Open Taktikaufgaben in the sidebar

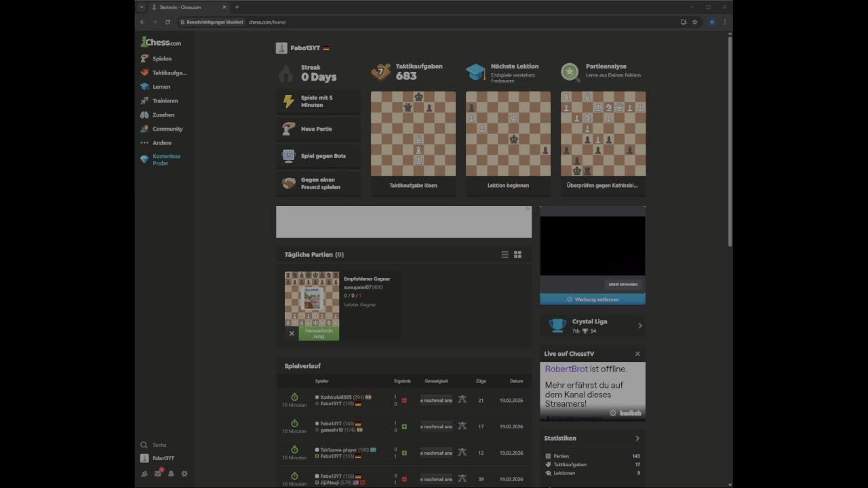click(163, 73)
